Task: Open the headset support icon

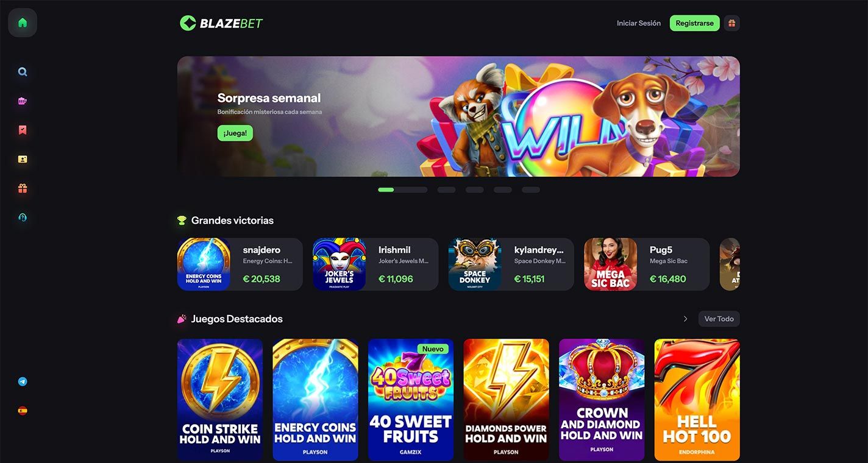Action: pos(23,217)
